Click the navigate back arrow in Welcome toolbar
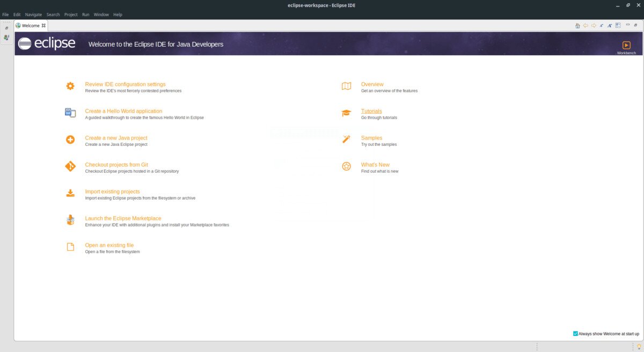 click(586, 25)
